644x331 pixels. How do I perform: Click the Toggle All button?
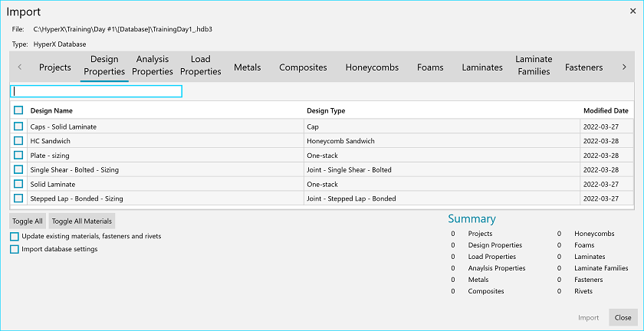click(28, 221)
